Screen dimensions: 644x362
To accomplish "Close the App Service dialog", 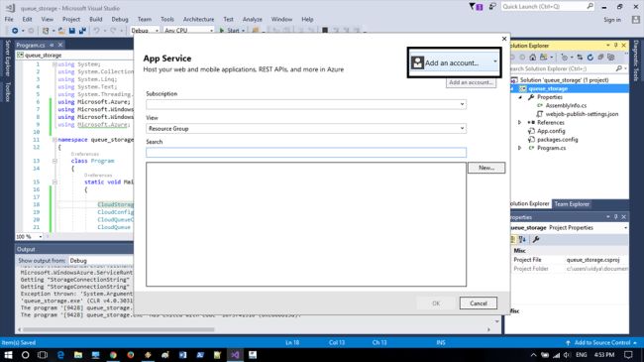I will point(504,39).
